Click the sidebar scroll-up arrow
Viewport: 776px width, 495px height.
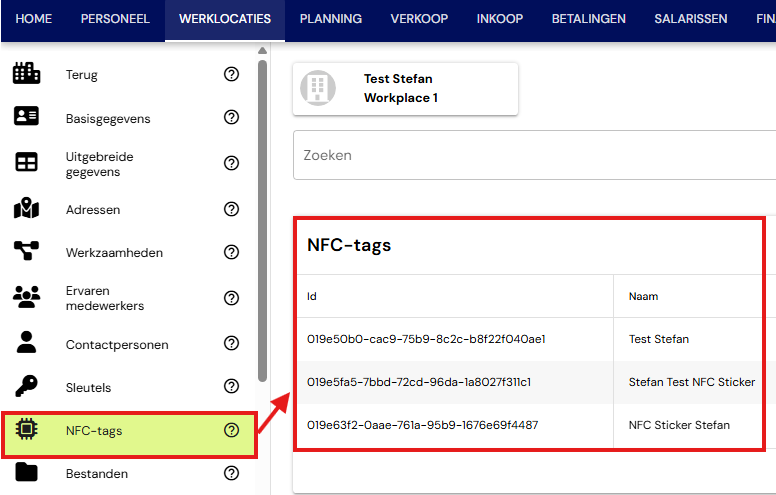click(262, 50)
